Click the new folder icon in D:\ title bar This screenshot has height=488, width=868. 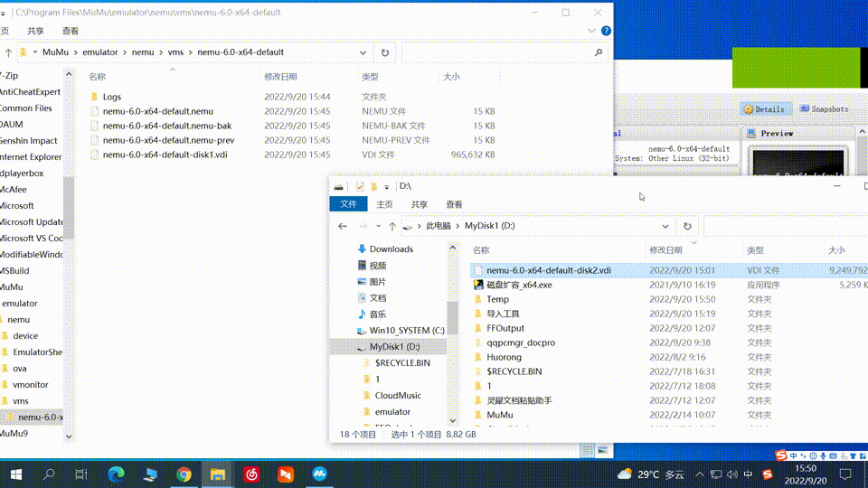click(374, 186)
